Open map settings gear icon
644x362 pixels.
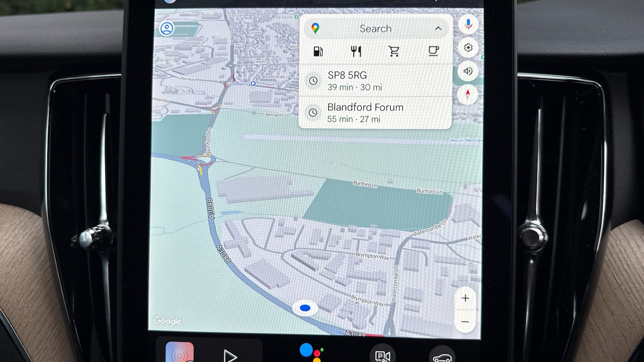pos(468,48)
